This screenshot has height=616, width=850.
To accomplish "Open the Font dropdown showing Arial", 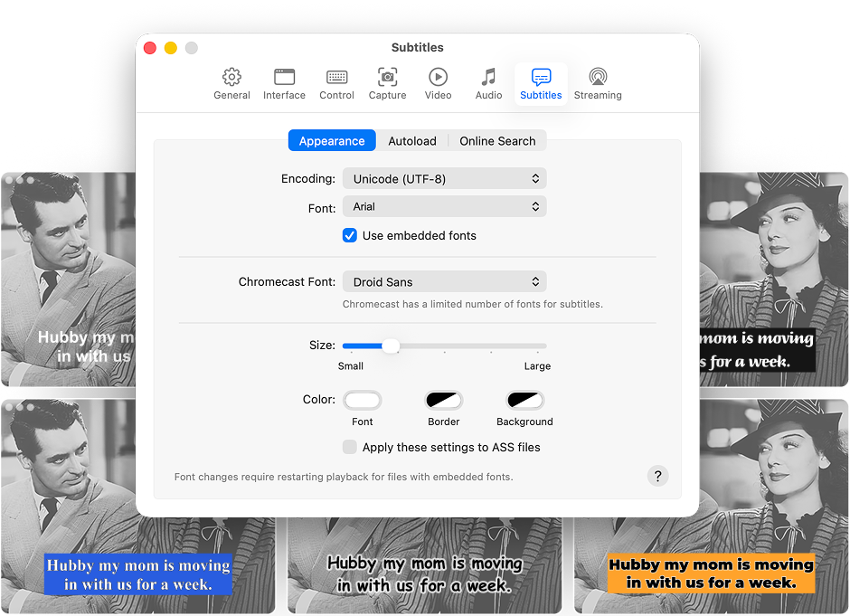I will point(444,206).
